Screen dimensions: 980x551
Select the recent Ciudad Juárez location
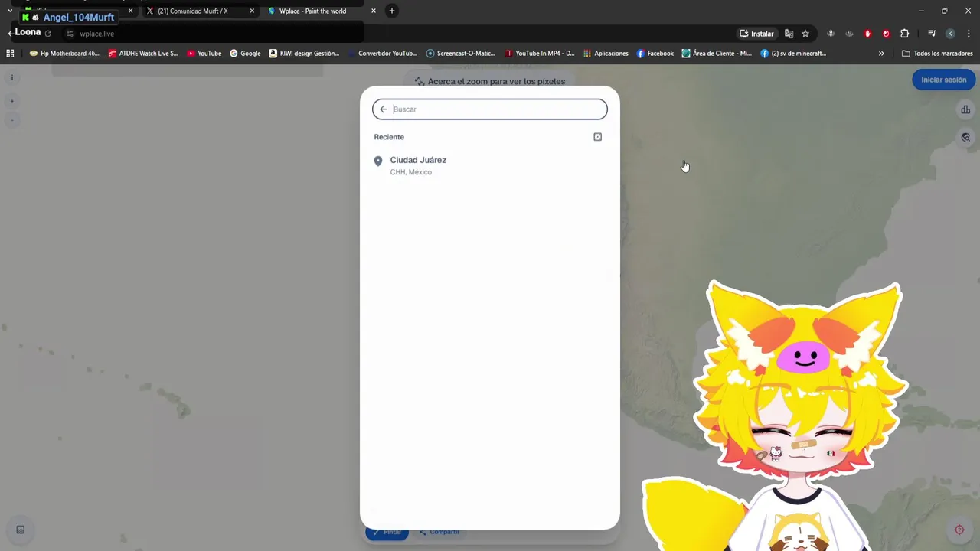click(x=490, y=165)
